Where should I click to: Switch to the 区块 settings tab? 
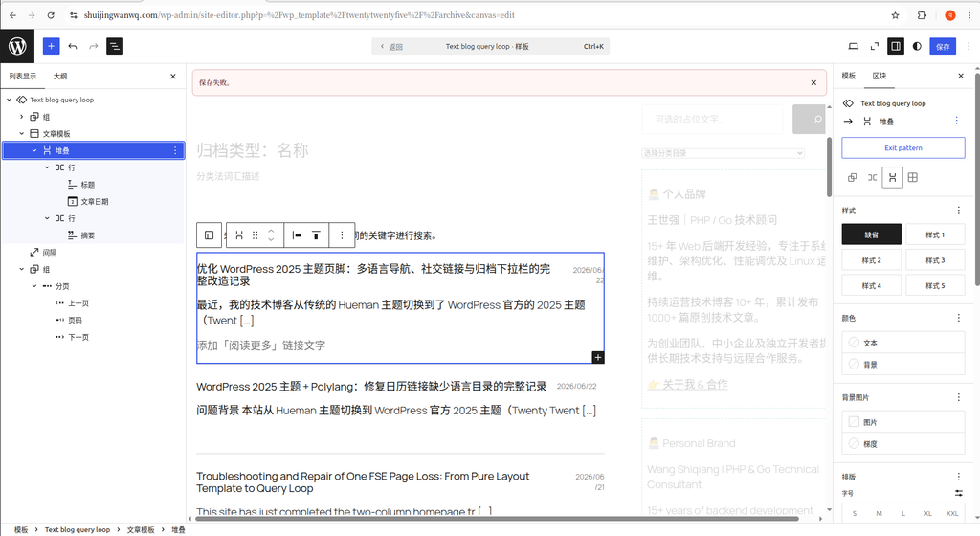(880, 76)
